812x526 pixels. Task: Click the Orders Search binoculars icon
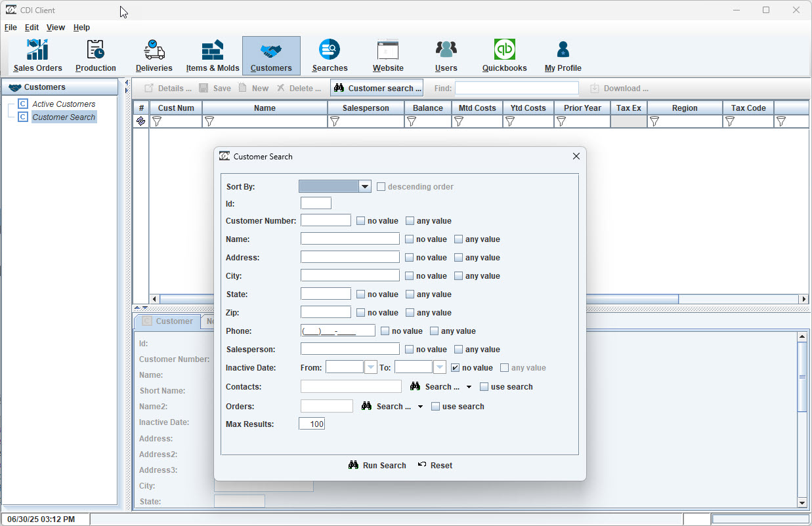367,407
